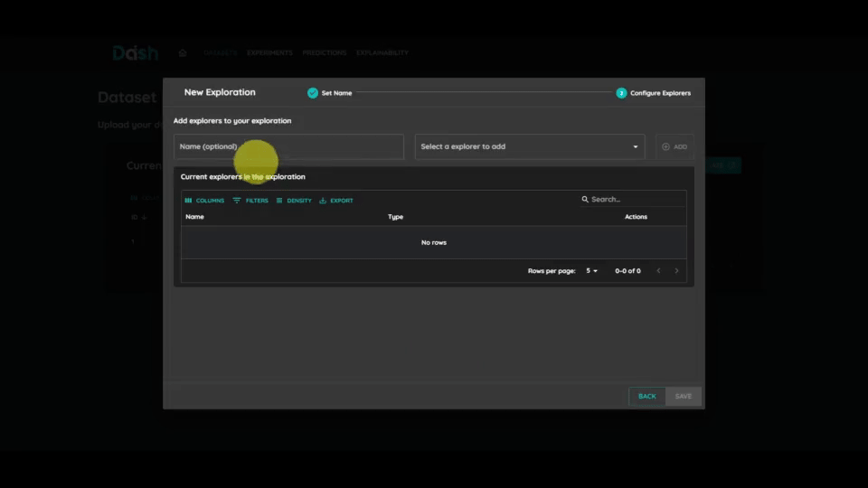This screenshot has width=868, height=488.
Task: Select the Configure Explorers step
Action: click(653, 93)
